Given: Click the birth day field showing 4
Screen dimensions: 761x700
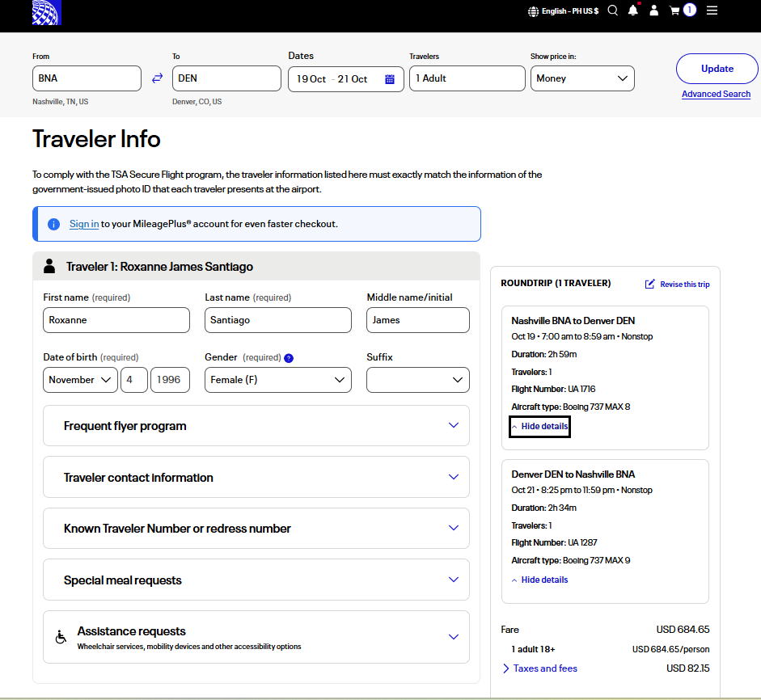Looking at the screenshot, I should pos(134,380).
